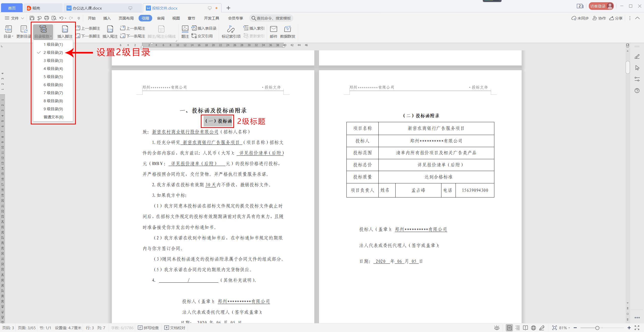644x332 pixels.
Task: Click the save icon in quick access toolbar
Action: [x=32, y=18]
